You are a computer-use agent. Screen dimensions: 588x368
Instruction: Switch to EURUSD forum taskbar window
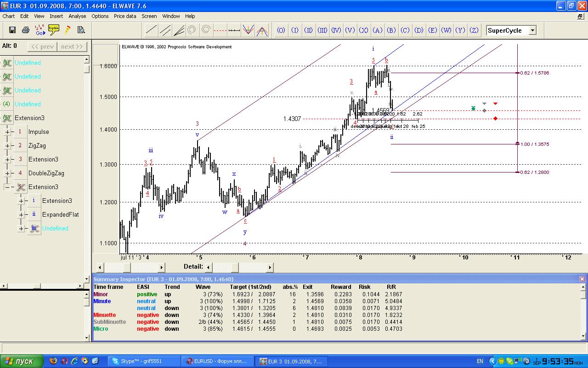[x=218, y=362]
